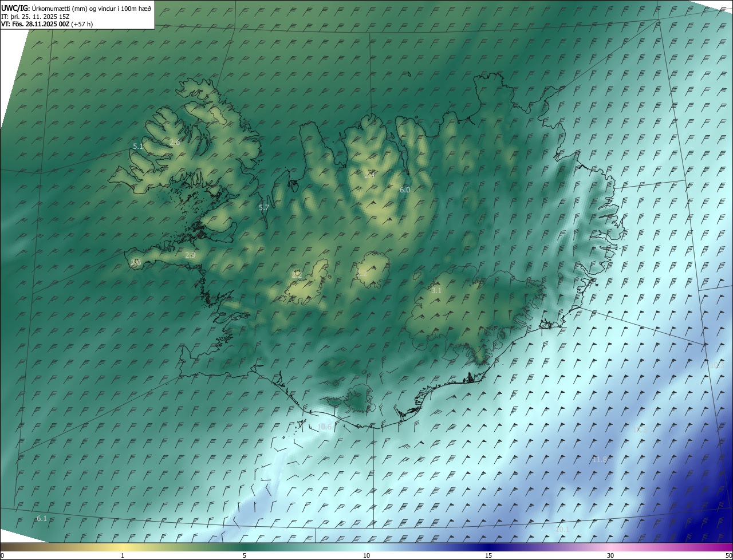
Task: Click the 6.1 value label
Action: pyautogui.click(x=42, y=519)
